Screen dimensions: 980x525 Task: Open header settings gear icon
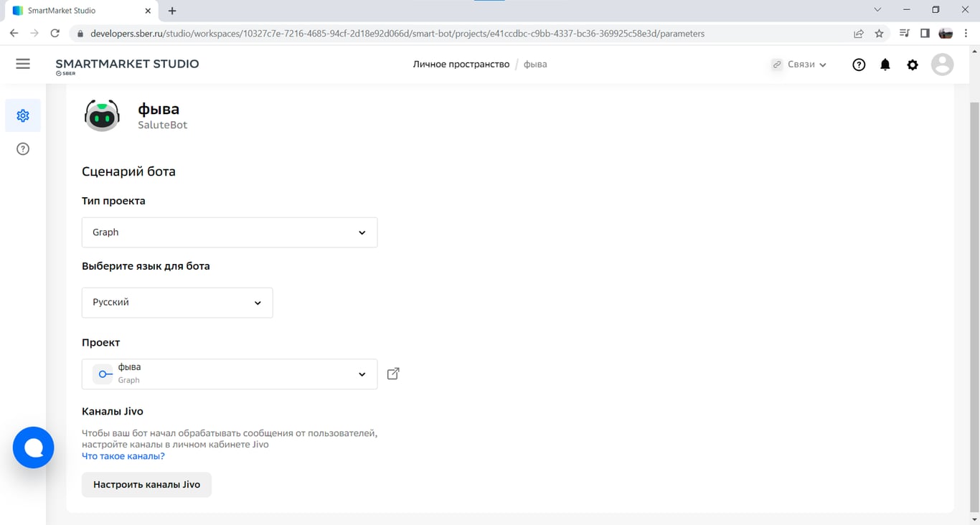coord(913,65)
